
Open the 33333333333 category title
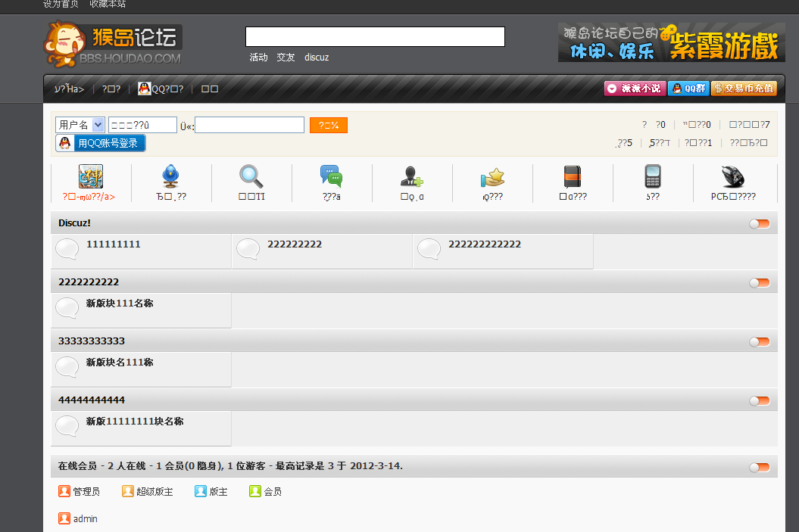pos(91,341)
